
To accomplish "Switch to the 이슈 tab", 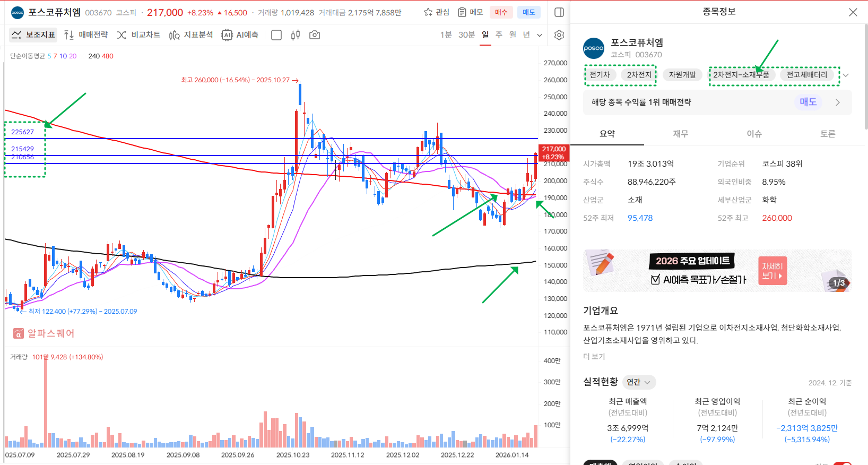I will point(754,134).
